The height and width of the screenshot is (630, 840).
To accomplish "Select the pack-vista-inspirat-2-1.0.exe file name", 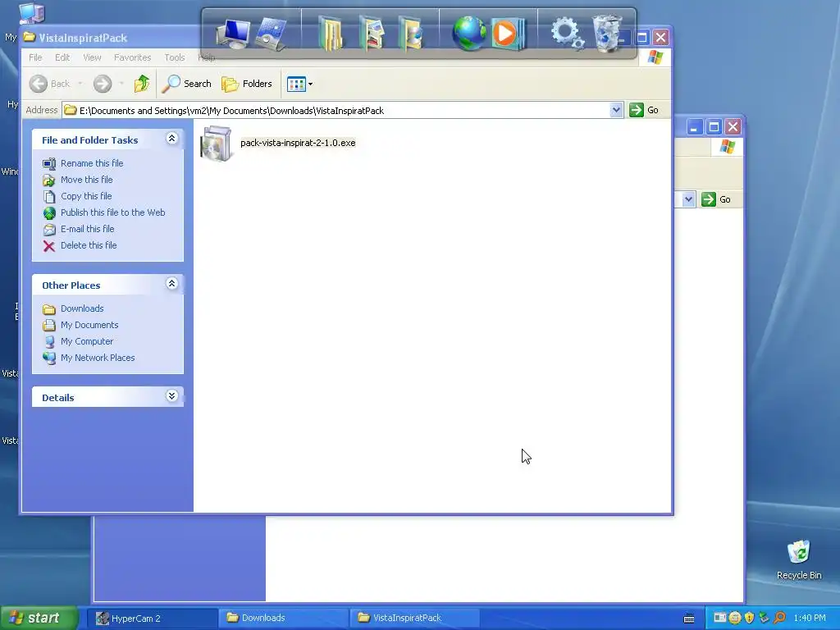I will [x=298, y=143].
